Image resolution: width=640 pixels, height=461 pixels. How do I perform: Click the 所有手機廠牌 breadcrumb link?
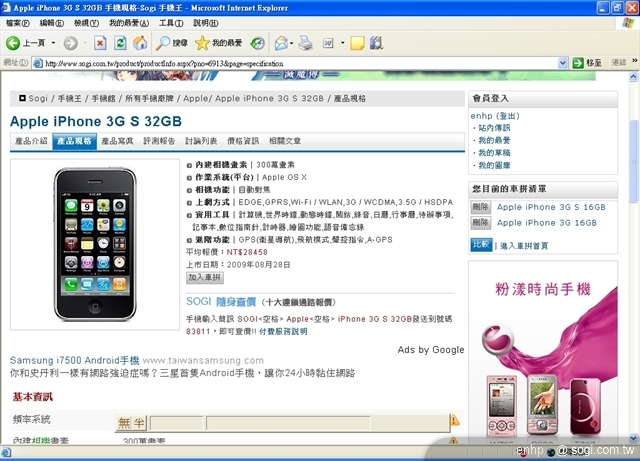[x=149, y=98]
